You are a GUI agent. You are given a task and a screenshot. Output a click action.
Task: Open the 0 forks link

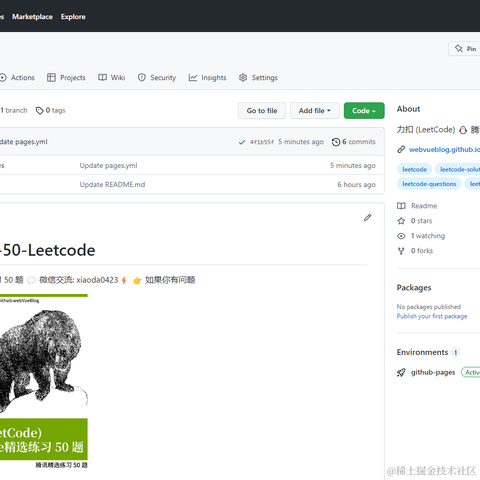(422, 251)
